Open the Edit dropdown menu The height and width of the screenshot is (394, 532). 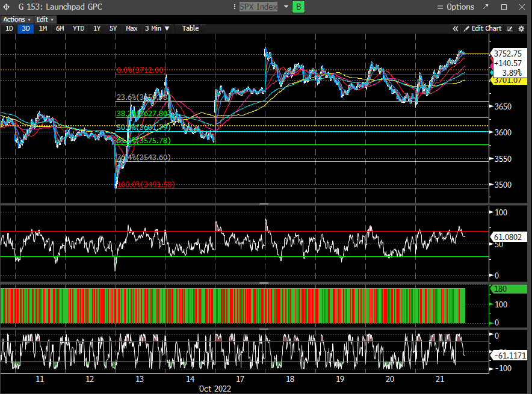[x=45, y=19]
